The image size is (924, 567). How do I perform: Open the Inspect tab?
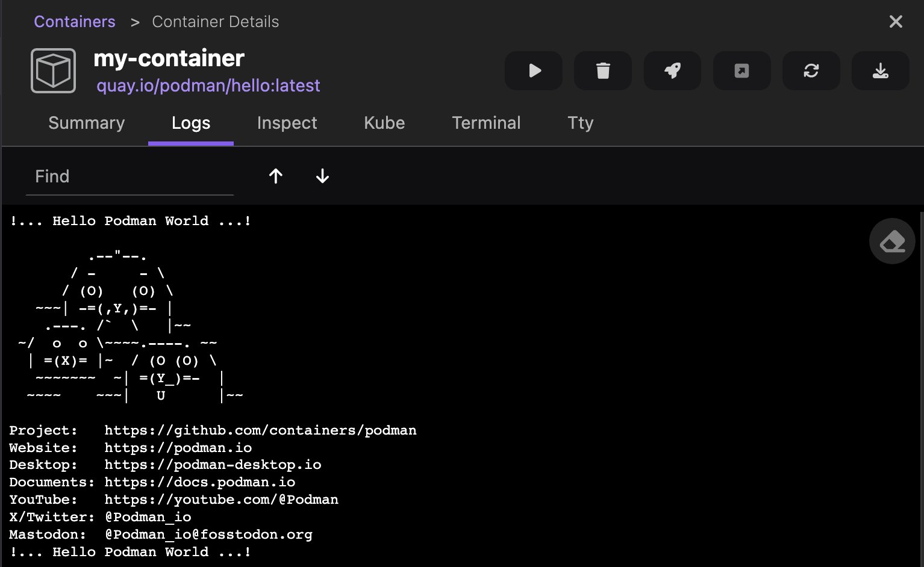click(287, 123)
